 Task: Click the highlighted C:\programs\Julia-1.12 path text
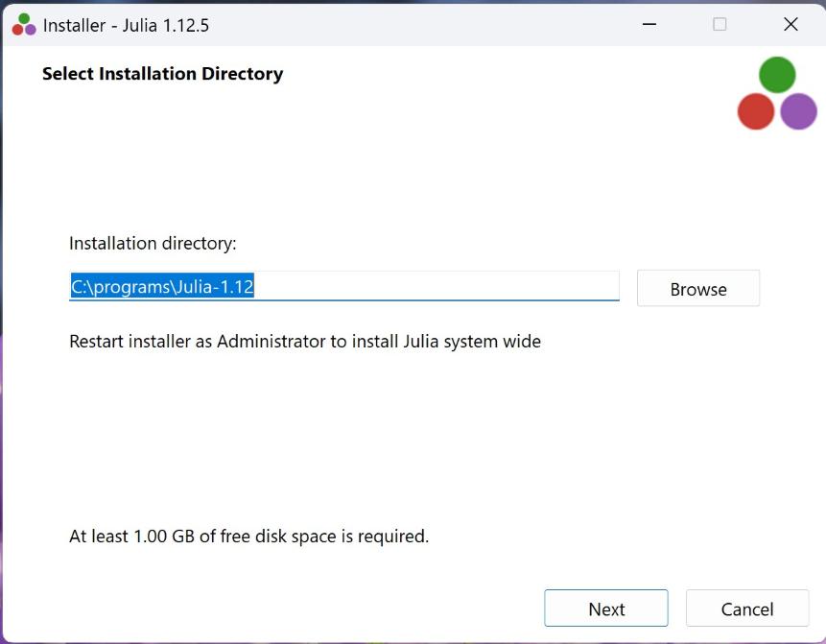coord(162,286)
